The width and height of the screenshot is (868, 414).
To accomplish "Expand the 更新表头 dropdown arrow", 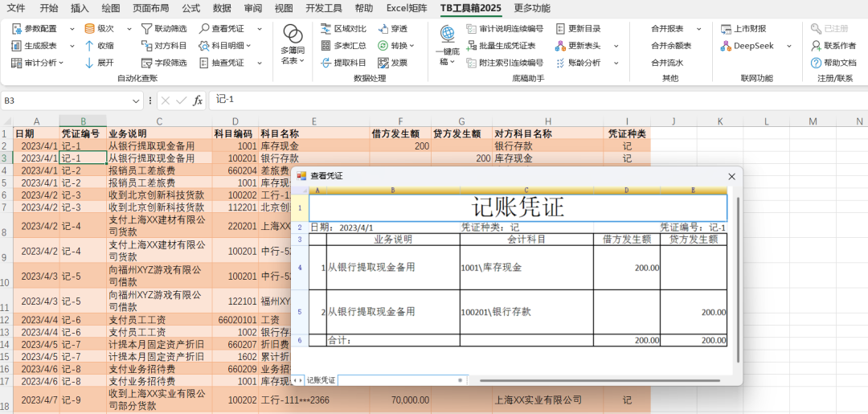I will (x=616, y=46).
